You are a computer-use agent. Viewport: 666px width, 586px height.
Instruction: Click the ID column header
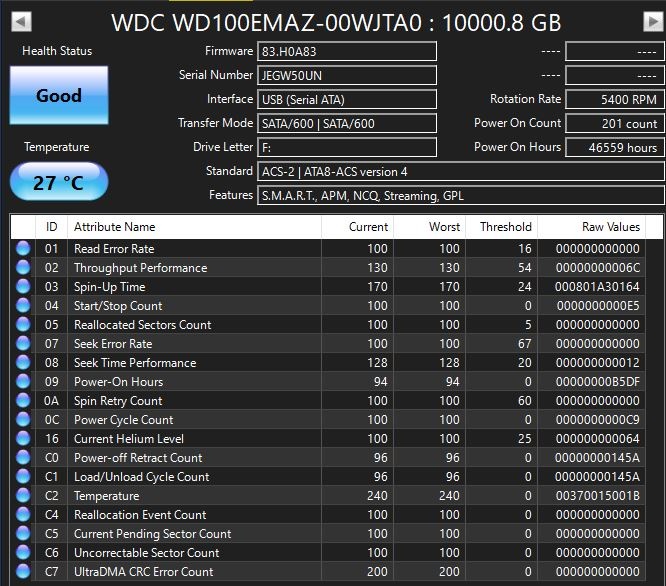(51, 227)
